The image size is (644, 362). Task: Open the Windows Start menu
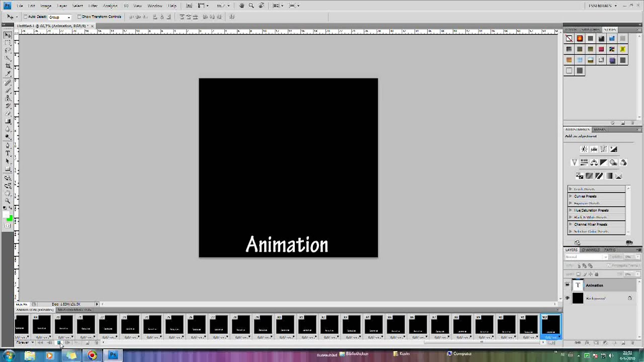pos(9,355)
